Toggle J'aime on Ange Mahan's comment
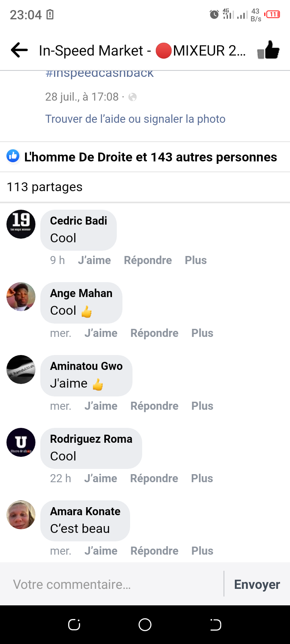 tap(101, 333)
